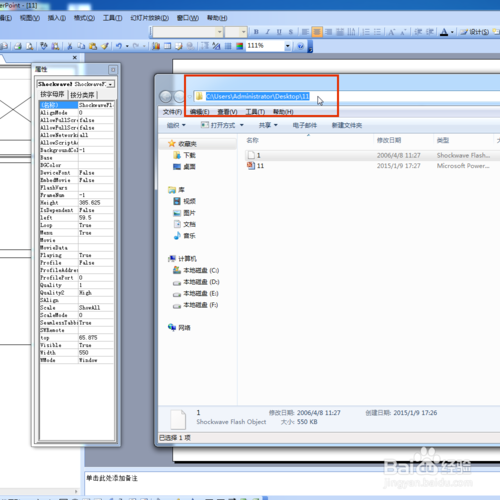Paste using the clipboard toolbar icon
Viewport: 500px width, 500px height.
(x=93, y=46)
